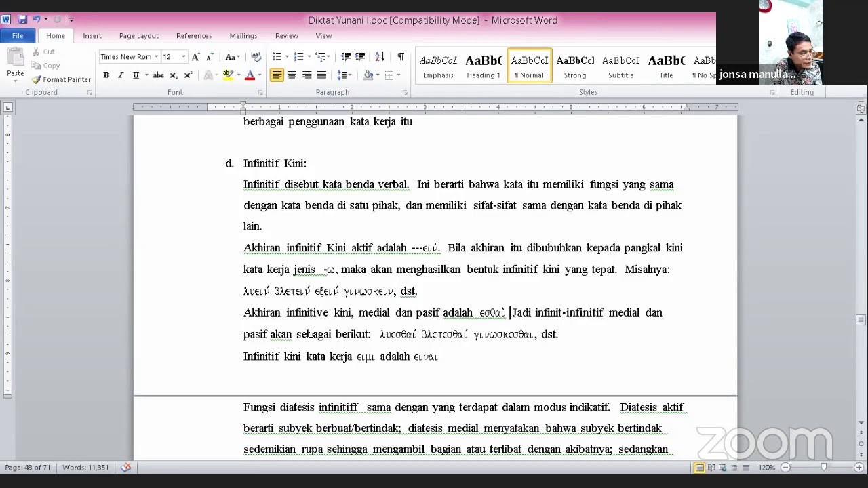Click the Text Effects icon
The width and height of the screenshot is (868, 488).
209,75
